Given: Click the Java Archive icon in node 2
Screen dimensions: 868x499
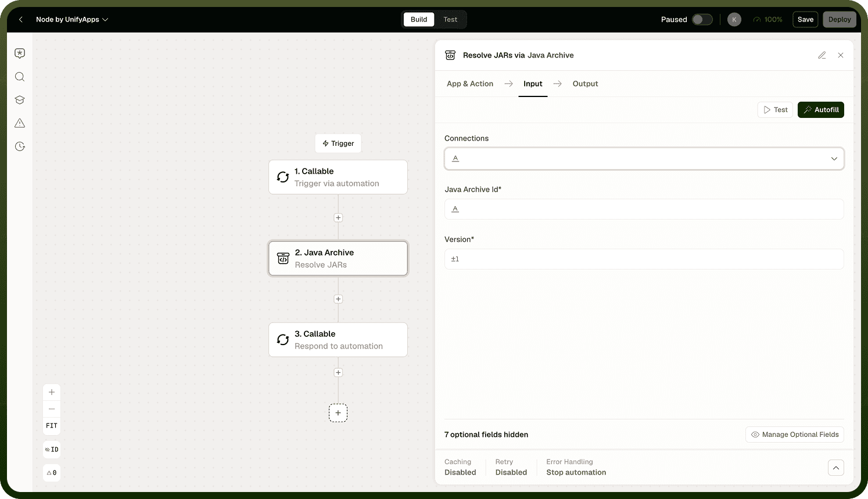Looking at the screenshot, I should [x=283, y=259].
